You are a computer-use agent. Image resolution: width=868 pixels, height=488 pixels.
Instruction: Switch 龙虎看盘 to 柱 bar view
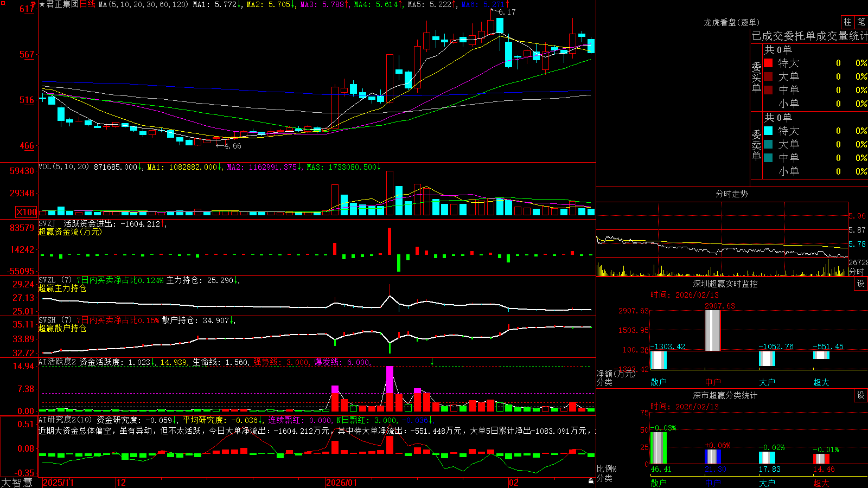click(x=847, y=22)
